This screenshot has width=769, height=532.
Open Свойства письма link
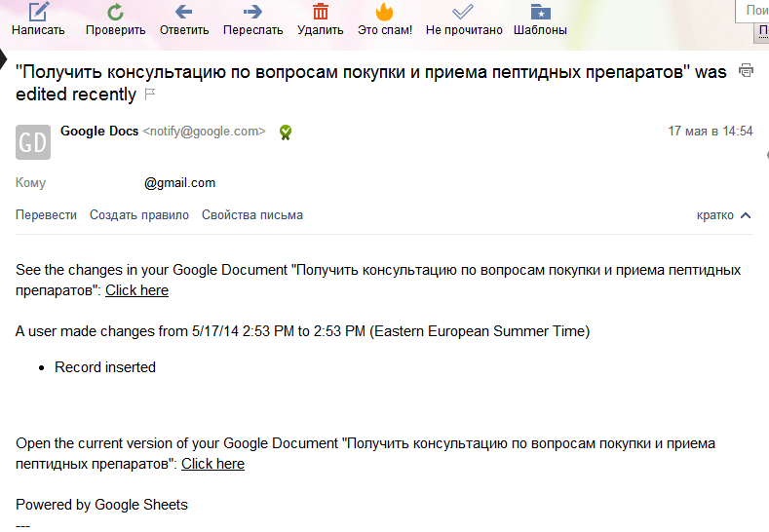tap(252, 215)
